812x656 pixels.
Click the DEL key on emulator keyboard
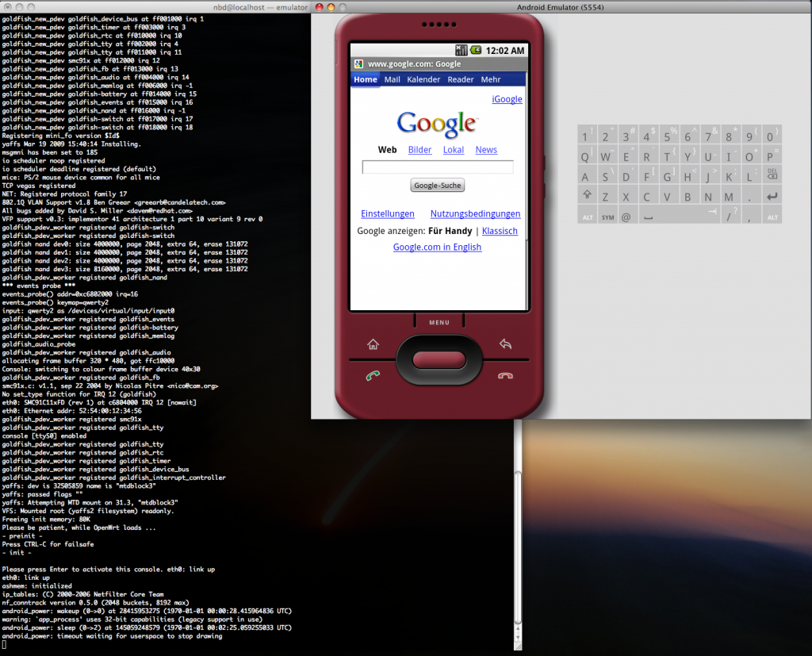click(772, 175)
